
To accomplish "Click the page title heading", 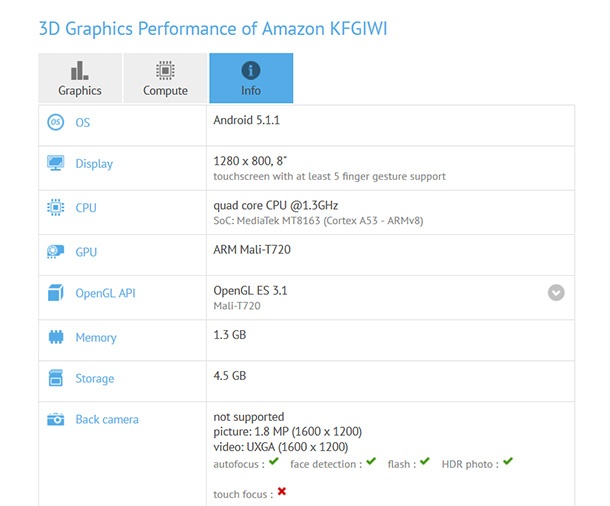I will click(x=212, y=27).
